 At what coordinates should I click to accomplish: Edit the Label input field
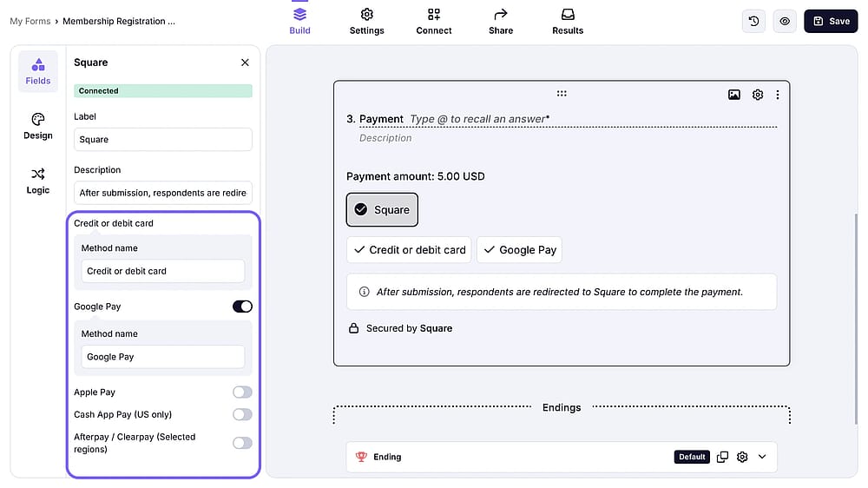[x=163, y=139]
